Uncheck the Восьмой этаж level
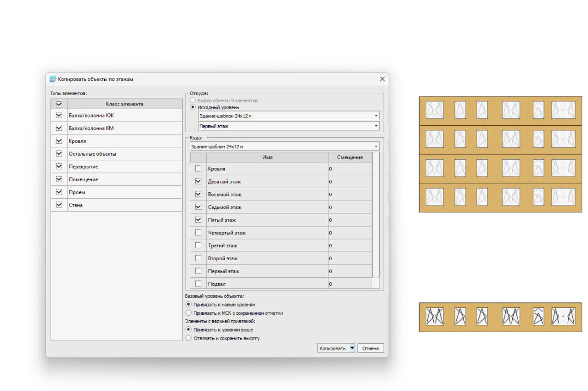Image resolution: width=588 pixels, height=391 pixels. (x=198, y=195)
